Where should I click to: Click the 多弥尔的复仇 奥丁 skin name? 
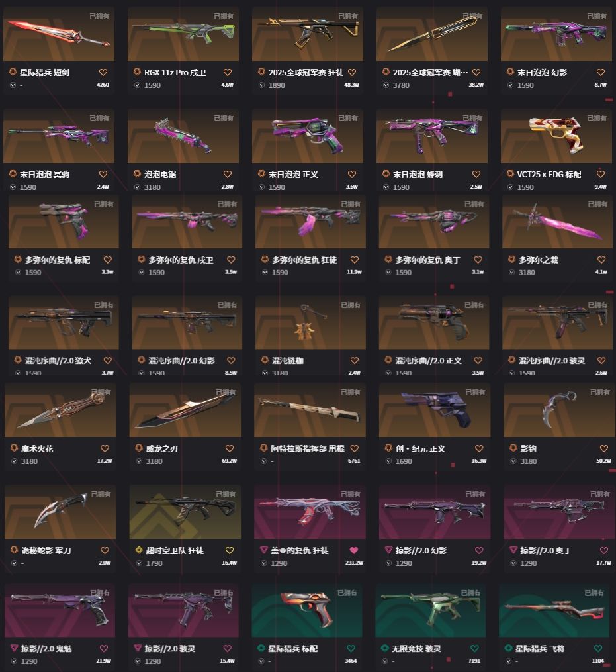point(427,260)
